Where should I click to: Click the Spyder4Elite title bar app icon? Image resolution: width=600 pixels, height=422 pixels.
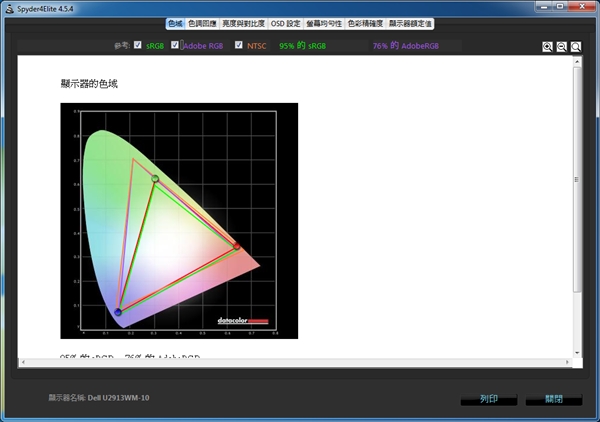pyautogui.click(x=9, y=8)
